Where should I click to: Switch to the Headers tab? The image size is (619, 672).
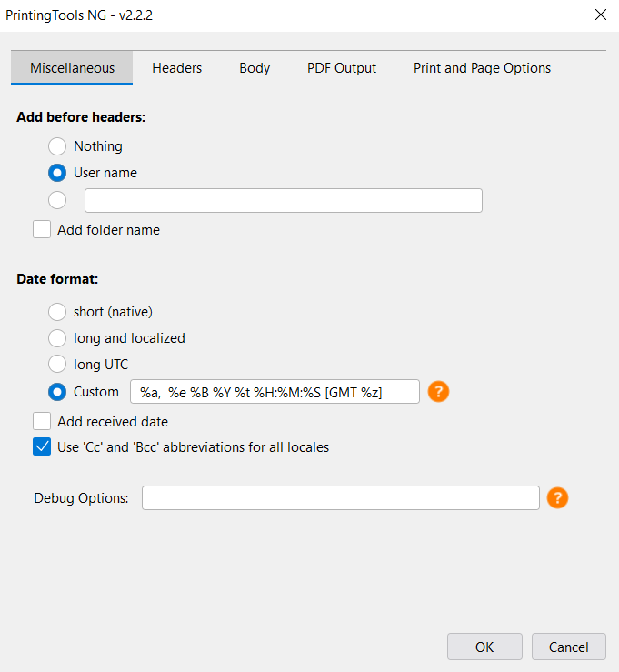click(177, 67)
